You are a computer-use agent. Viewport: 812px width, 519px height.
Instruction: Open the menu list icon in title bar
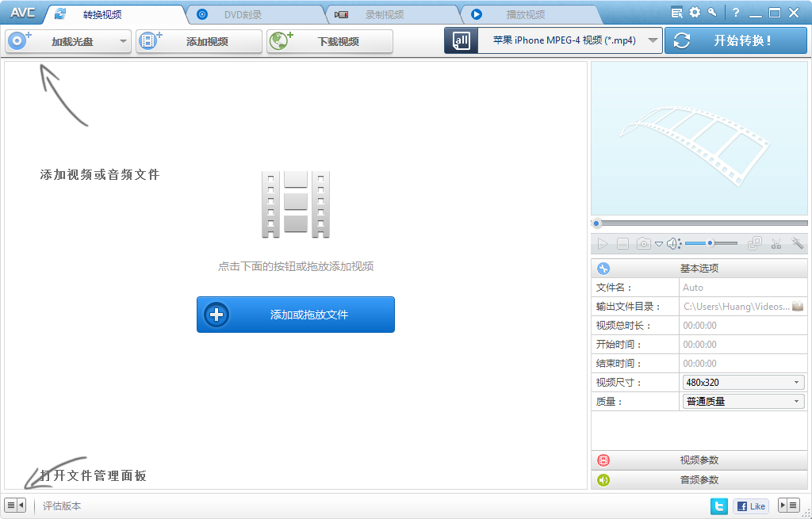click(677, 13)
